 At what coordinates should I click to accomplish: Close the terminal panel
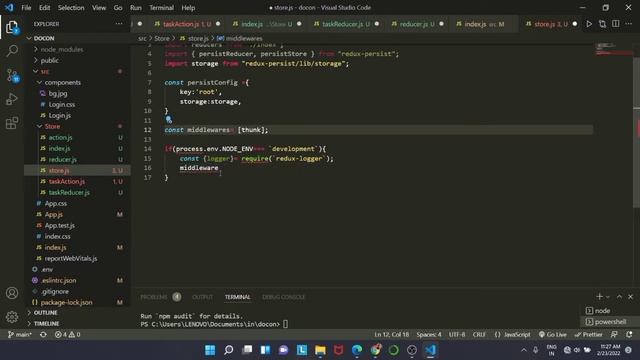(x=631, y=296)
